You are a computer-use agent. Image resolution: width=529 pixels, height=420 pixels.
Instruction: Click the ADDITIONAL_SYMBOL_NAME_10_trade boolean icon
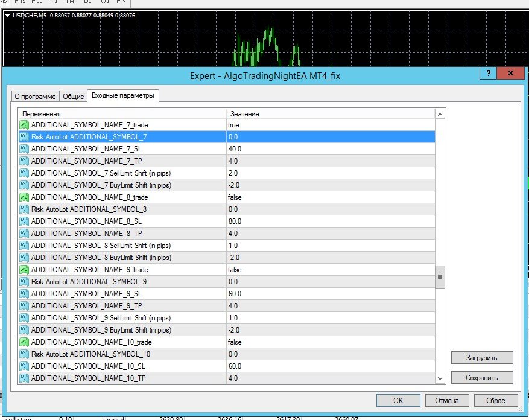24,342
